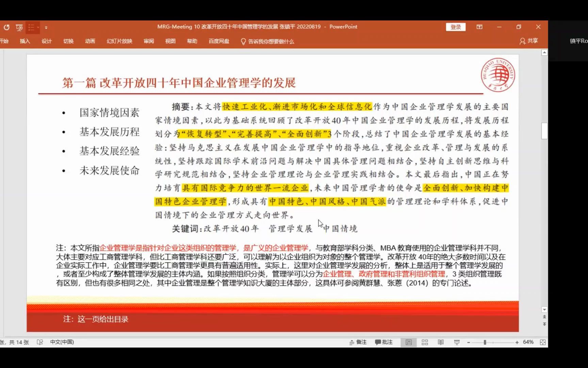Image resolution: width=588 pixels, height=368 pixels.
Task: Click highlighted text 快速工业化、渐进市场化和全球信息化
Action: (297, 107)
